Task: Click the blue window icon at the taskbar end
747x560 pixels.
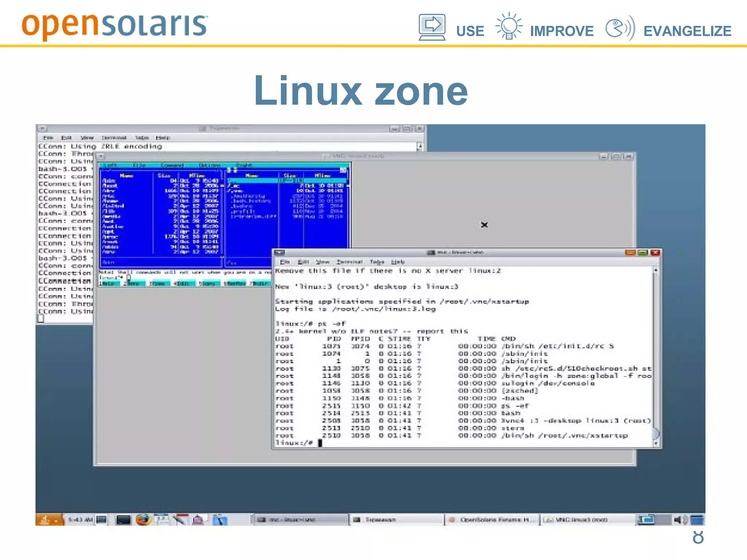Action: (x=697, y=520)
